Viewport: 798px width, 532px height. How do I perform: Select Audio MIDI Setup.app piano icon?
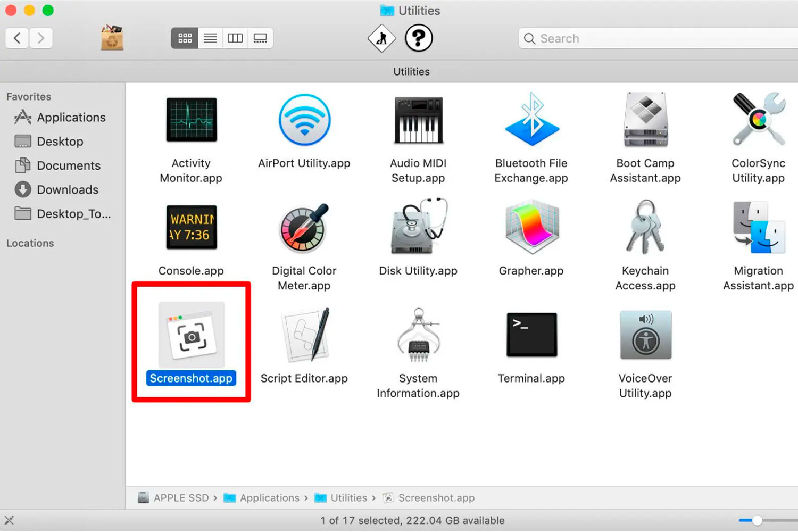coord(418,120)
